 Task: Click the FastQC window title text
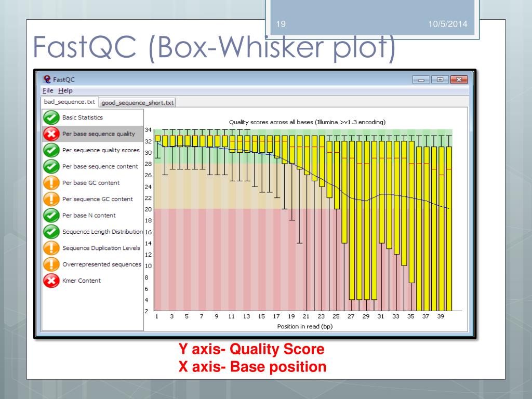coord(64,79)
